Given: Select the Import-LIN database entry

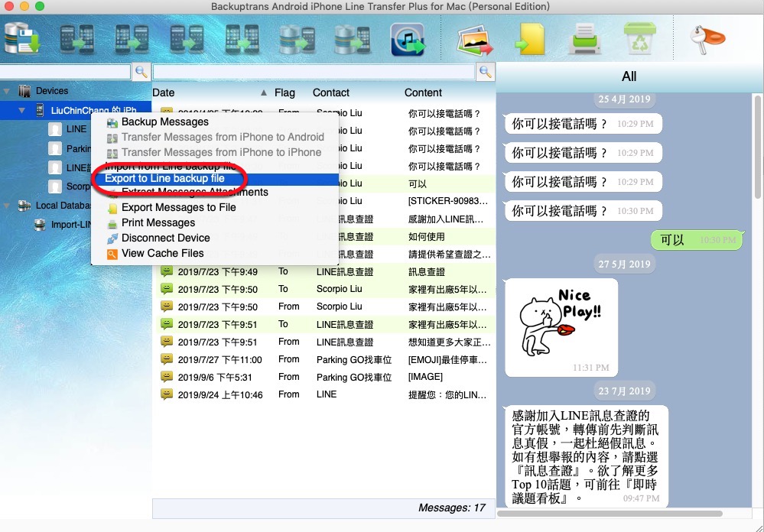Looking at the screenshot, I should coord(72,225).
